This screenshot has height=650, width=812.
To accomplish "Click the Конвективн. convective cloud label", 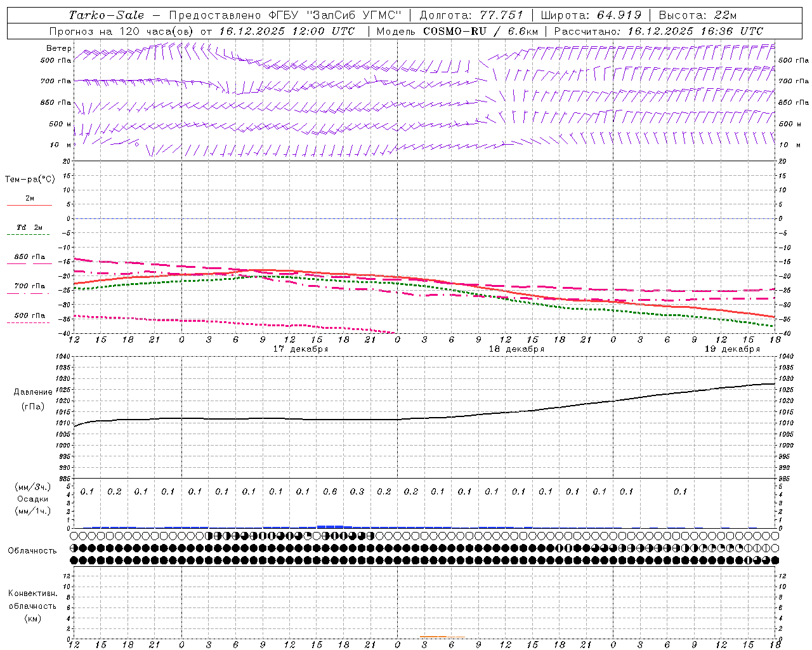I will point(32,594).
